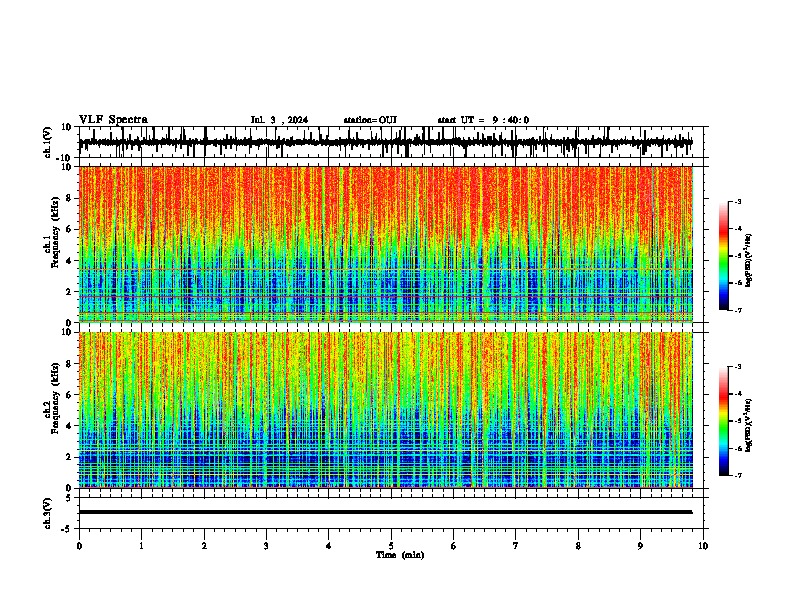Click the ch.1 voltage waveform trace
Screen dimensions: 792x612
[x=385, y=142]
